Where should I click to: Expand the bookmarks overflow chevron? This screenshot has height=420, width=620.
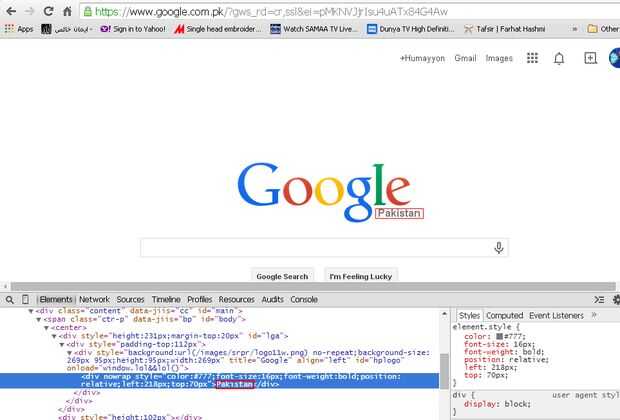coord(575,29)
